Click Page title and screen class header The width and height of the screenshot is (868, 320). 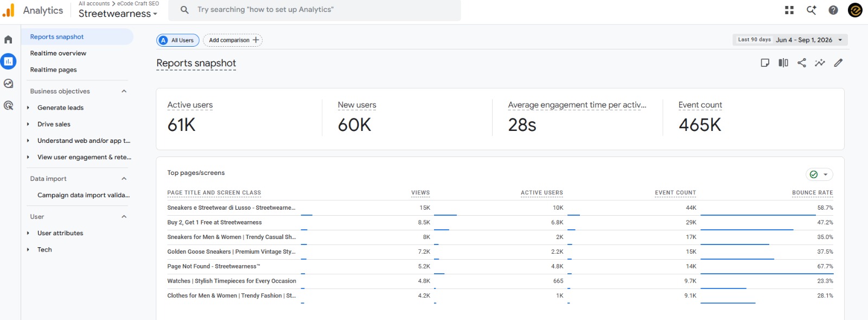click(214, 193)
